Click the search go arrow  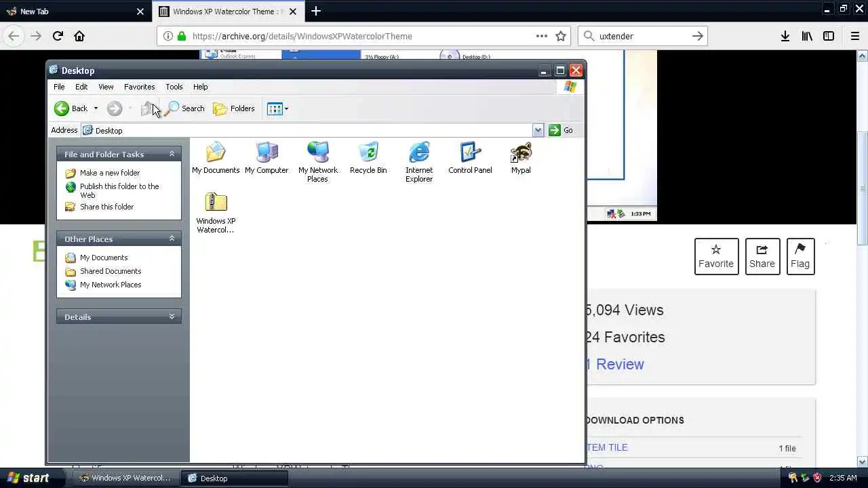pyautogui.click(x=697, y=36)
